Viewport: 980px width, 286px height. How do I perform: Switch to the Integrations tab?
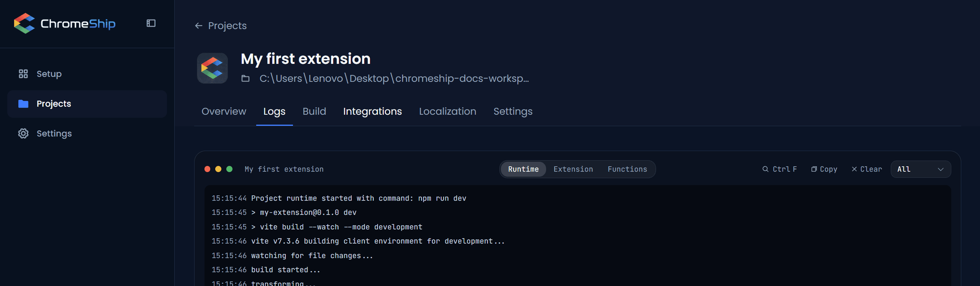tap(372, 111)
